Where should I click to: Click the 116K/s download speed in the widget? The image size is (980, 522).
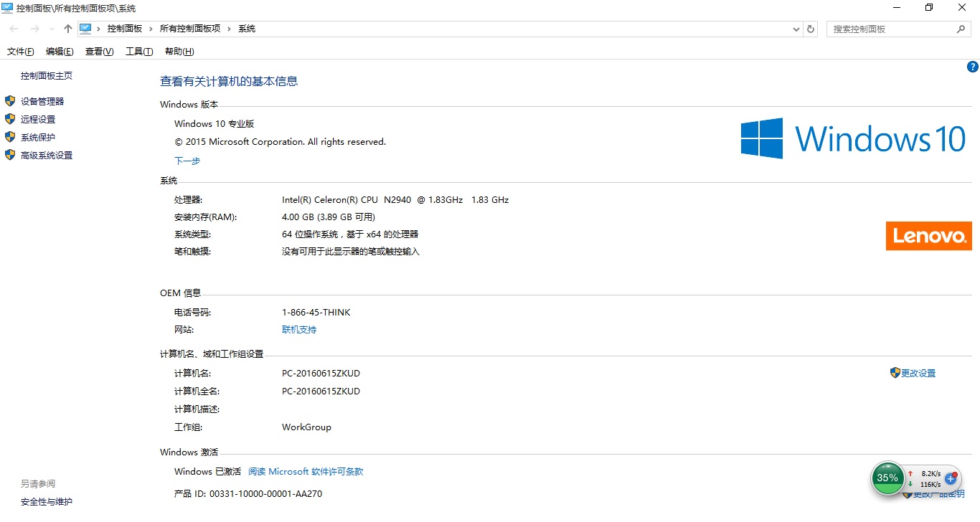point(930,485)
